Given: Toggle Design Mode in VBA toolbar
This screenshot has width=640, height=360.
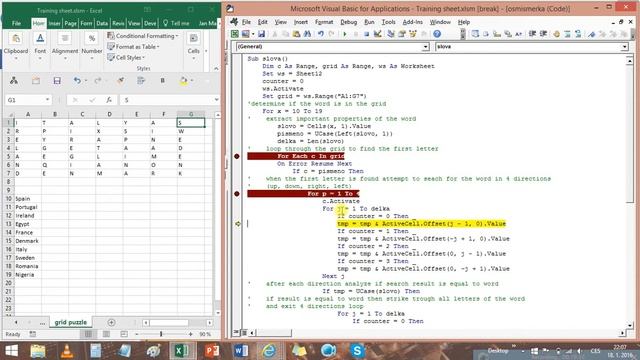Looking at the screenshot, I should (x=378, y=34).
